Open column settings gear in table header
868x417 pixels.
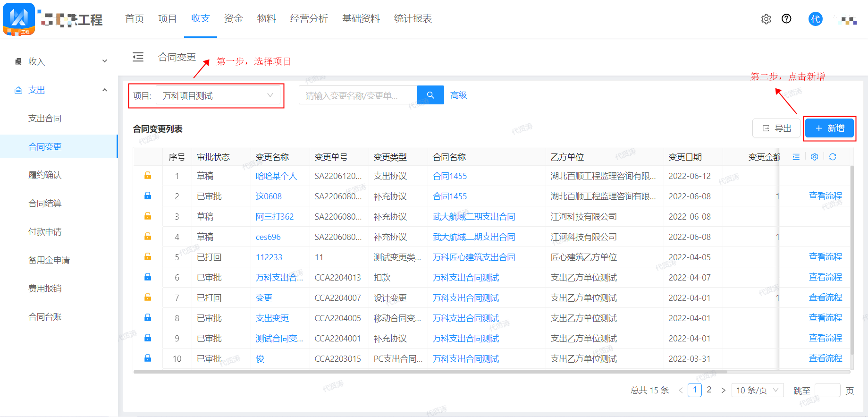[x=814, y=157]
